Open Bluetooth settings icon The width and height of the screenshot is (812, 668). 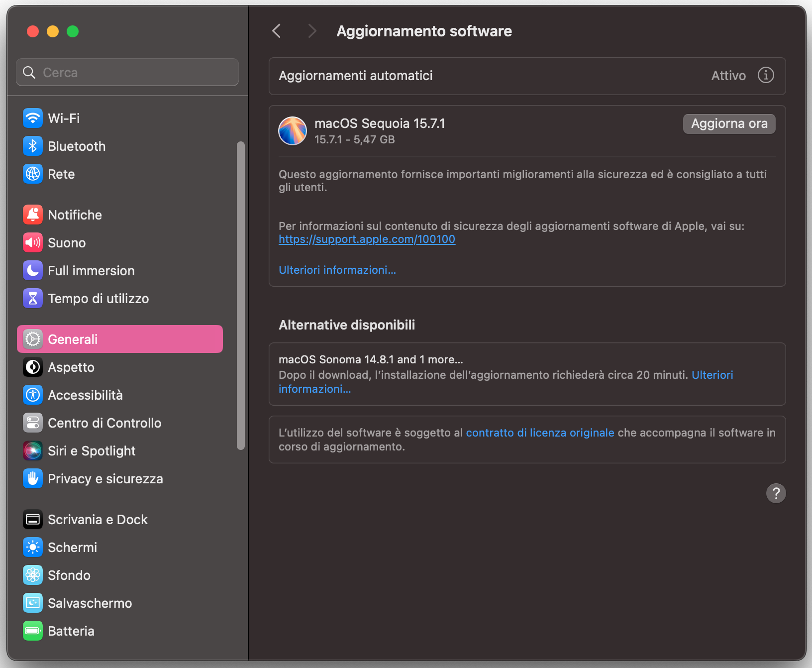(x=33, y=146)
